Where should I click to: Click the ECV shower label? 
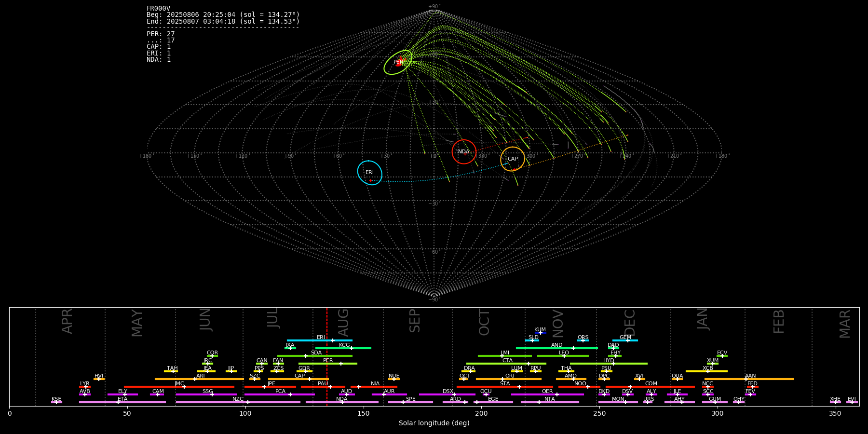[722, 353]
